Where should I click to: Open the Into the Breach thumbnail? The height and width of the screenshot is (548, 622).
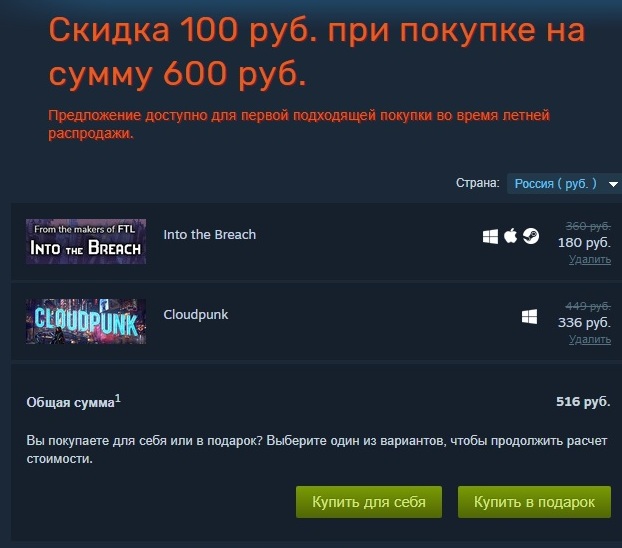[86, 241]
